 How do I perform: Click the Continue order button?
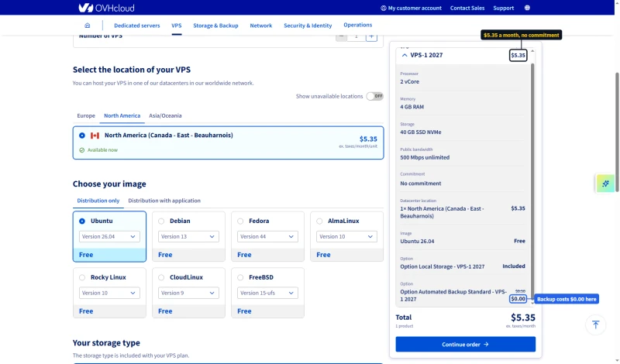[x=466, y=345]
